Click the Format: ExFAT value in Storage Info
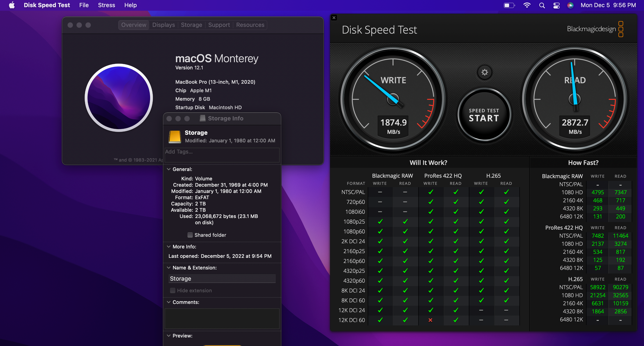The width and height of the screenshot is (644, 346). [x=202, y=197]
